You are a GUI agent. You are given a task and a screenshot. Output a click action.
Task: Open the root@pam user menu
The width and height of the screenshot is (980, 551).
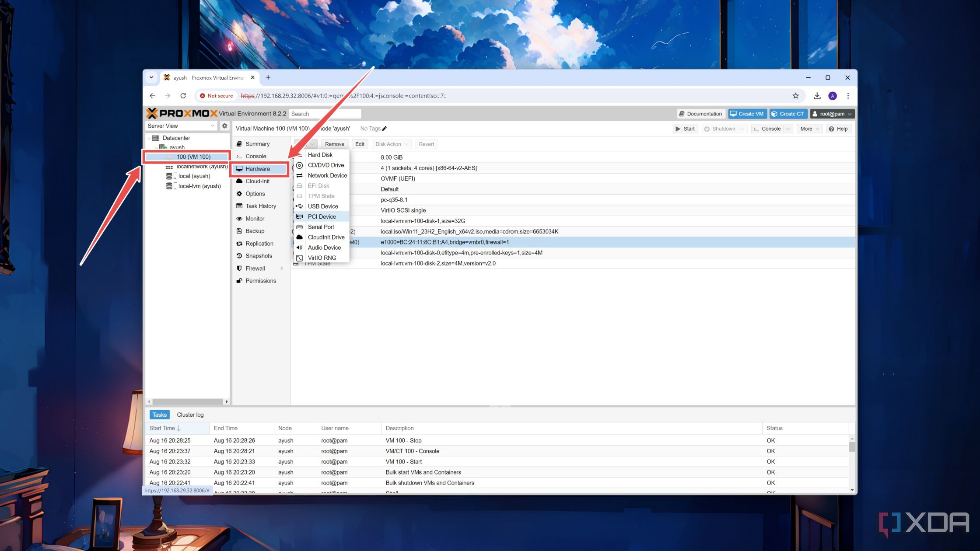[x=832, y=114]
